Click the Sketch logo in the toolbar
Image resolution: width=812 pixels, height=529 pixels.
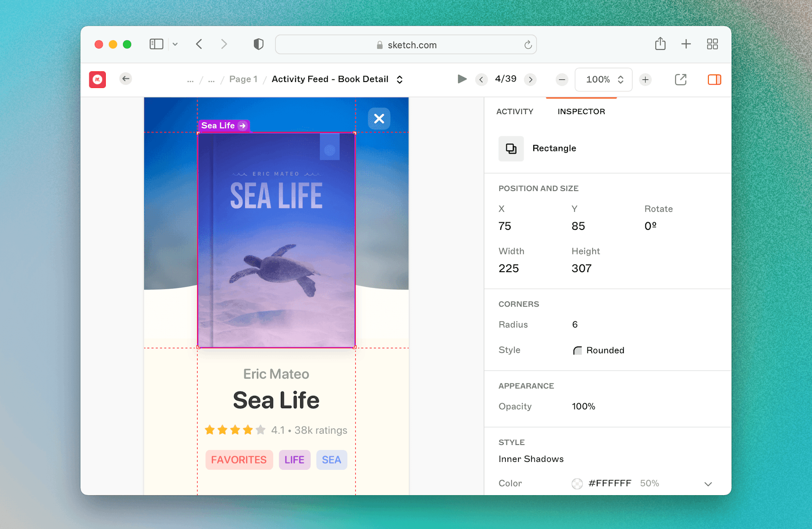pos(97,79)
